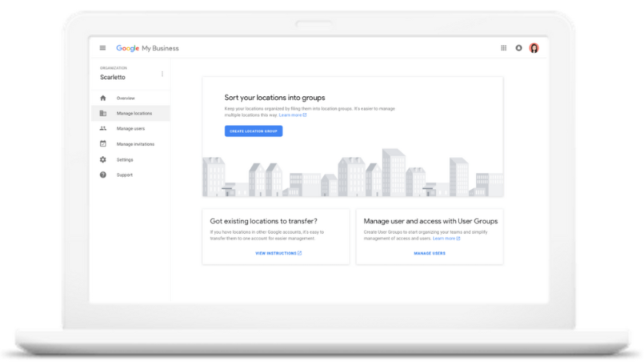Viewport: 644px width, 362px height.
Task: Click the Manage users people icon
Action: click(102, 128)
